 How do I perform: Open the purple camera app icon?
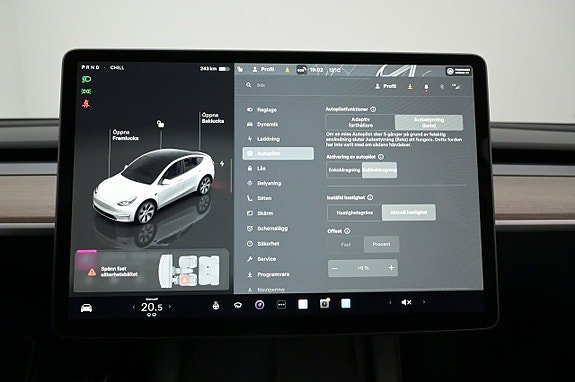click(x=259, y=305)
